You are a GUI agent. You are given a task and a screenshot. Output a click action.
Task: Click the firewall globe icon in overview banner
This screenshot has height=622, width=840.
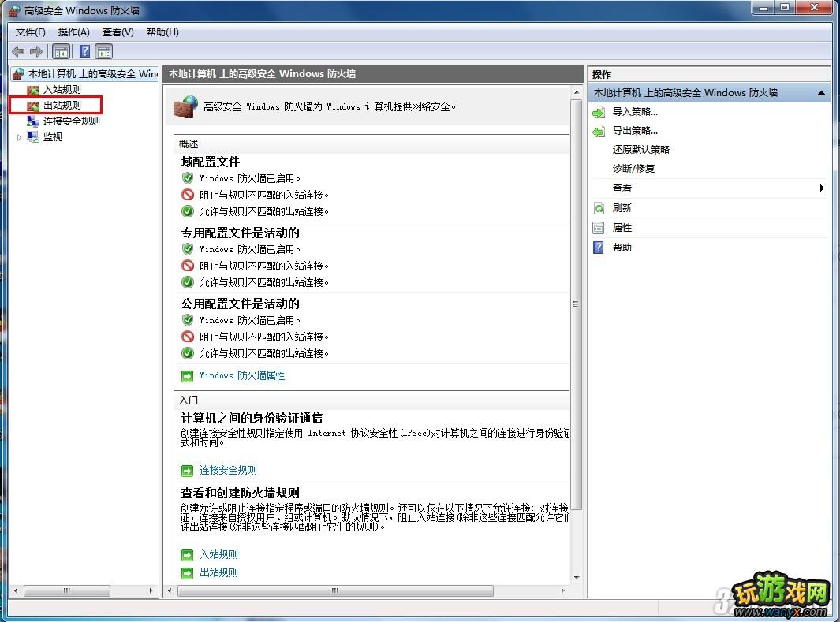[186, 106]
